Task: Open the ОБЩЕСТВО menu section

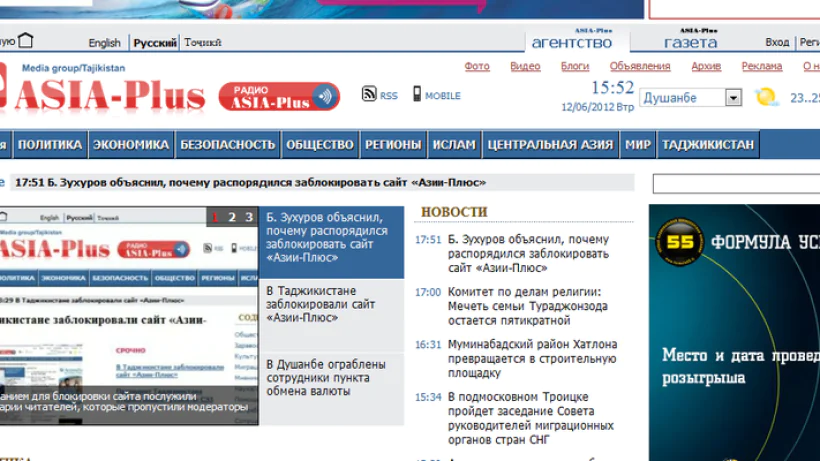Action: pos(320,145)
